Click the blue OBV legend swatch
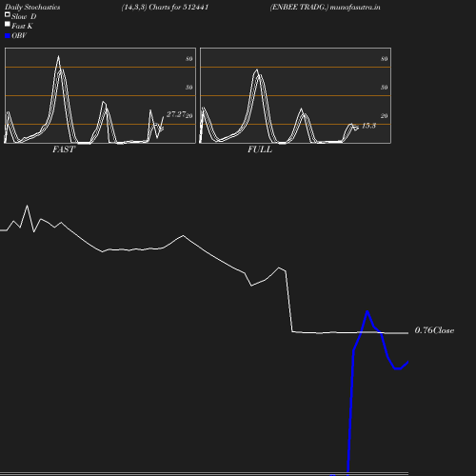 click(8, 36)
